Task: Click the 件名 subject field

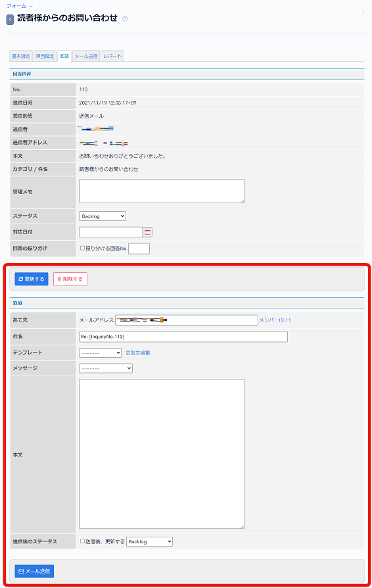Action: tap(183, 337)
